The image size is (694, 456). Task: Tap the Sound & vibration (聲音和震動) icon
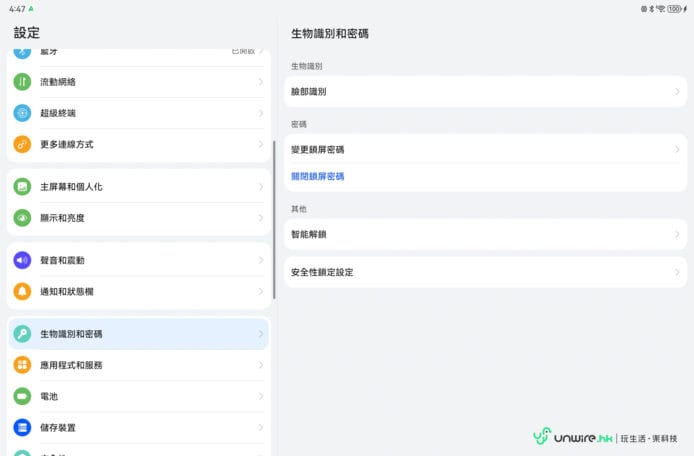coord(22,260)
